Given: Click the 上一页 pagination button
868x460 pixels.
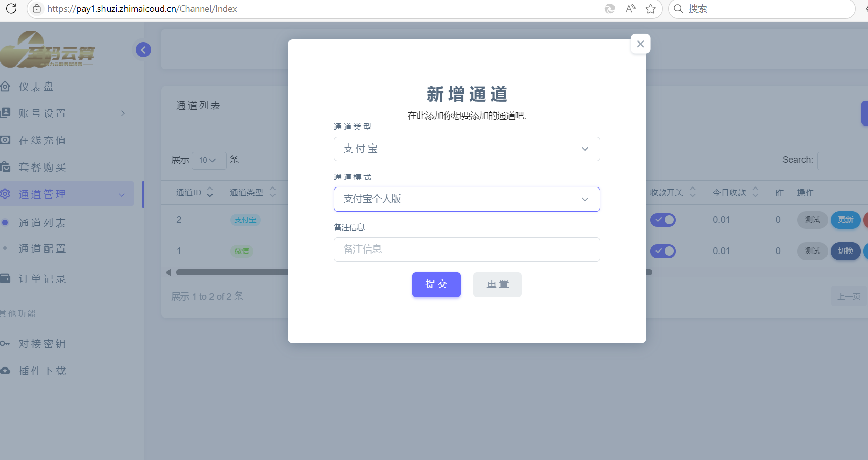Looking at the screenshot, I should [x=849, y=297].
